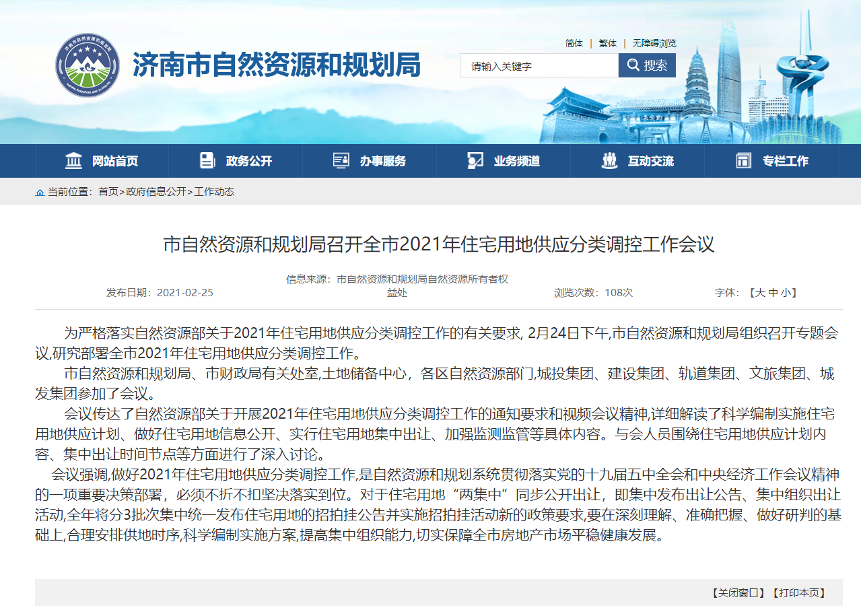Click the magnifier icon in search button
Viewport: 861px width, 616px height.
633,65
